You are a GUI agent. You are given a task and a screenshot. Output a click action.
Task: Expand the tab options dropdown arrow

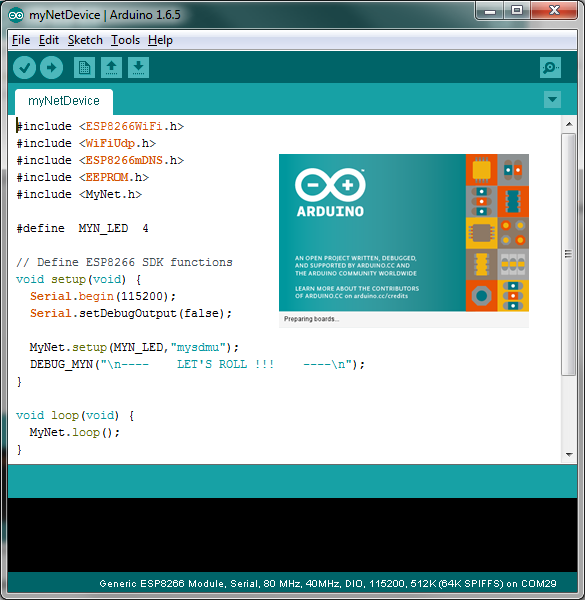pyautogui.click(x=552, y=99)
